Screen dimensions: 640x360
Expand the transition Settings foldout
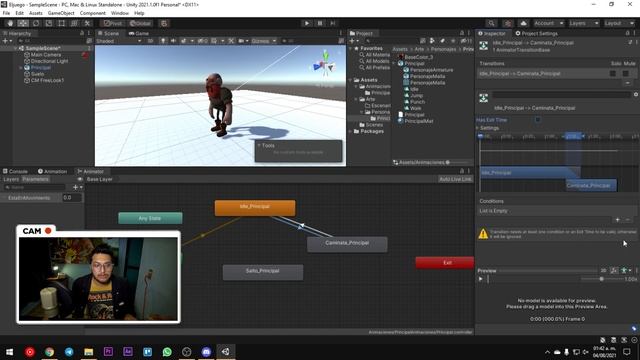coord(478,128)
